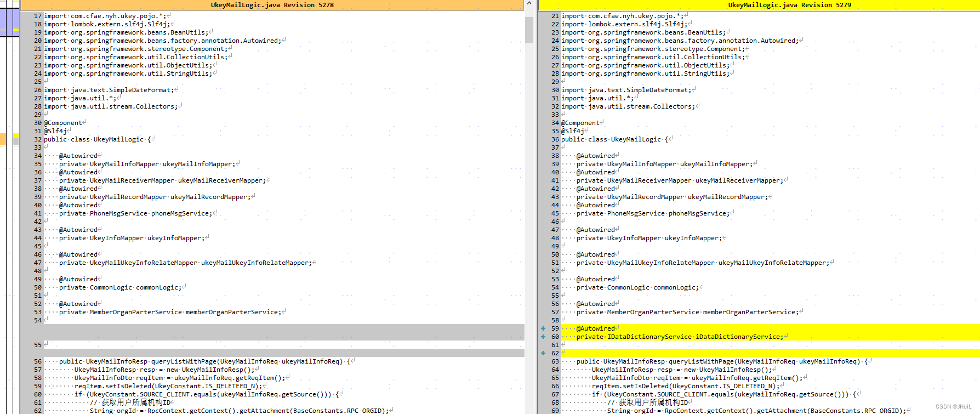
Task: Click the gray removed-block placeholder in left pane
Action: [x=284, y=332]
